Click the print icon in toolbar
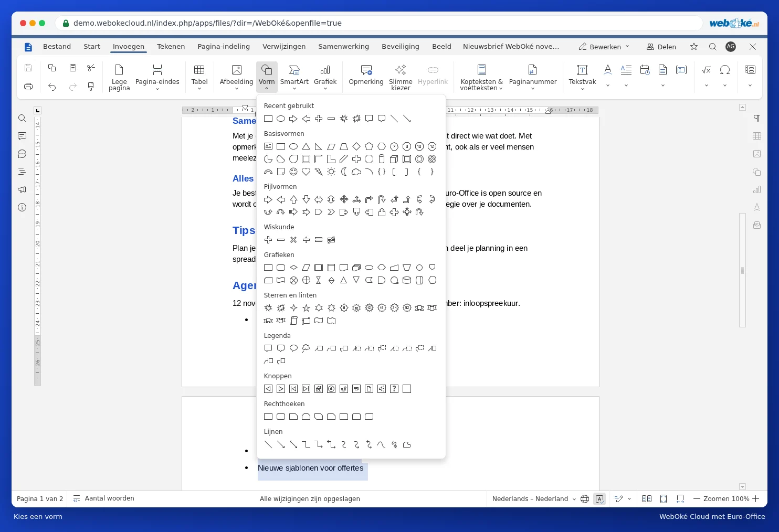 click(28, 87)
